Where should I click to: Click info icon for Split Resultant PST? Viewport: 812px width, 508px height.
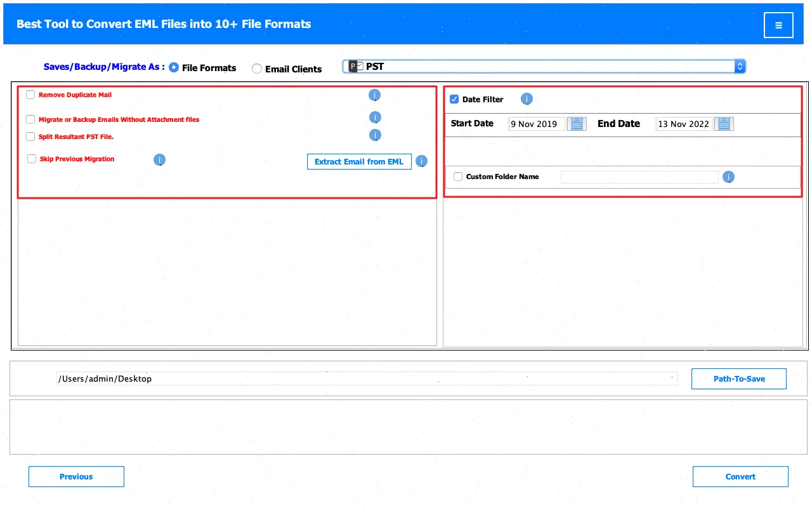pyautogui.click(x=375, y=135)
